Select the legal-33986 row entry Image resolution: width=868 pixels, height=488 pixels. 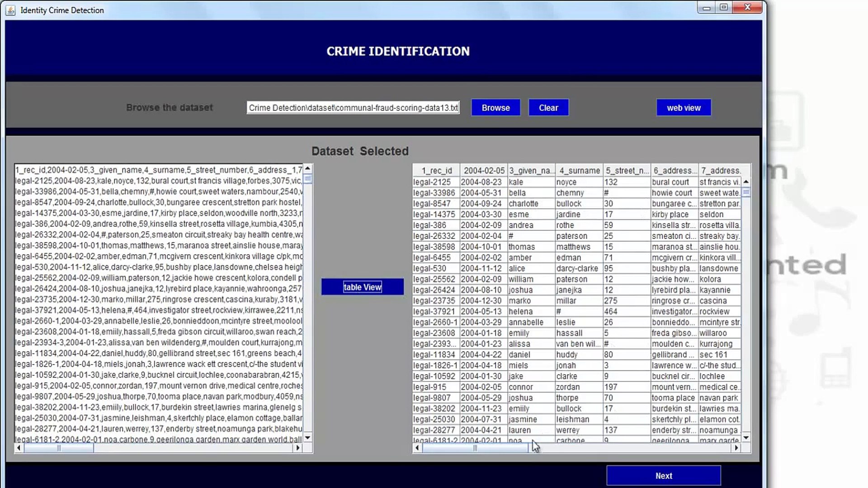576,193
